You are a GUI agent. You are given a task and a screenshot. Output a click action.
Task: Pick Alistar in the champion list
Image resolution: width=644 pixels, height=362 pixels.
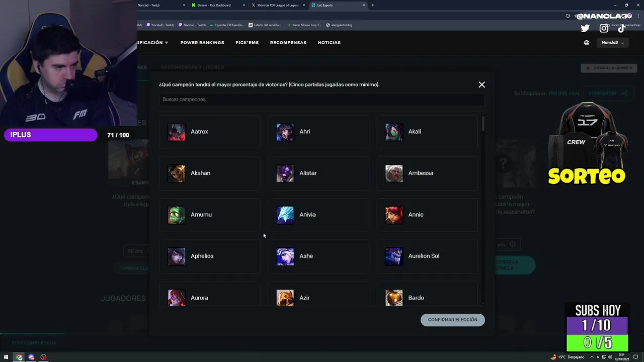click(318, 173)
